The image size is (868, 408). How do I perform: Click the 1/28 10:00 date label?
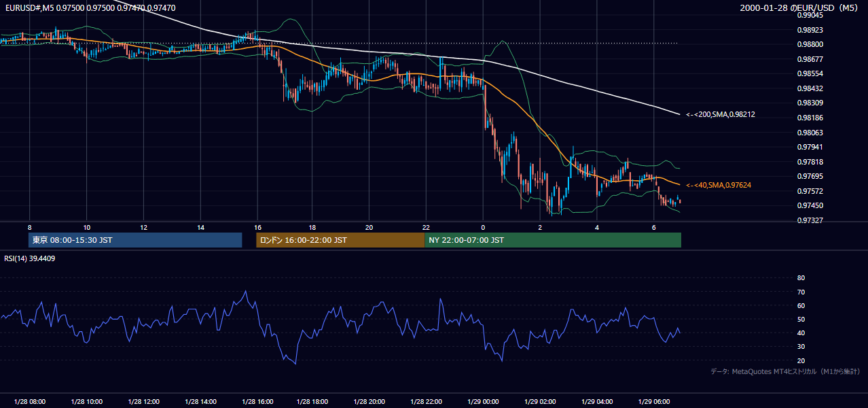(x=87, y=402)
